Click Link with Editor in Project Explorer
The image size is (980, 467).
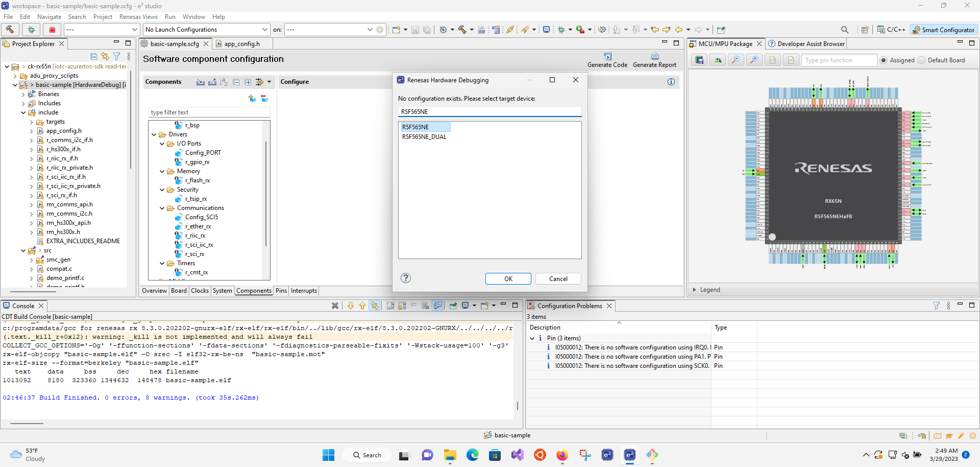[105, 56]
